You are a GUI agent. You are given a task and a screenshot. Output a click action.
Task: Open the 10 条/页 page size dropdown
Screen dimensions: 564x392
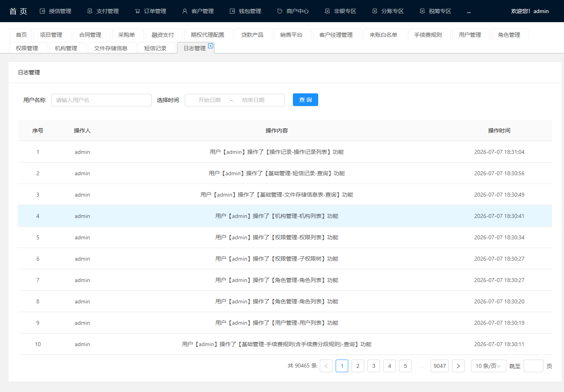tap(488, 366)
